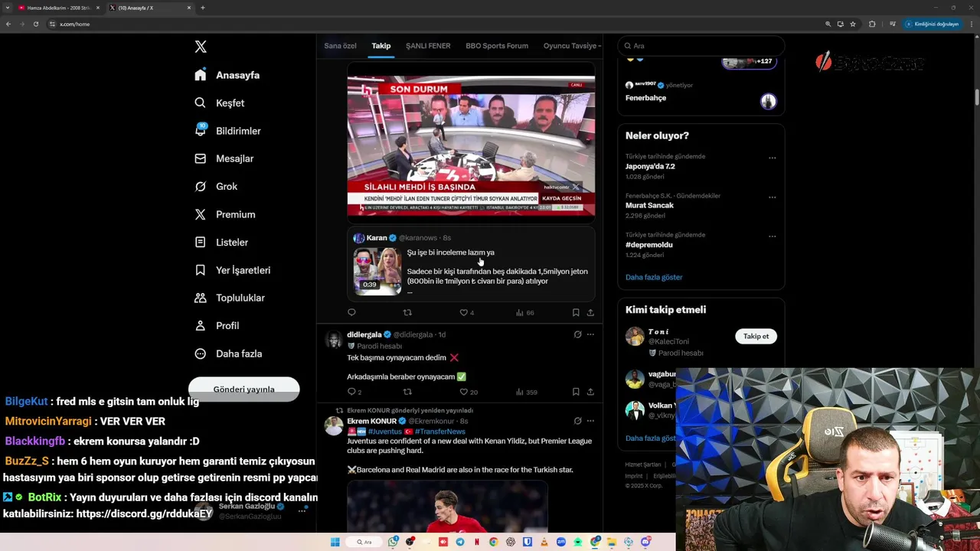Open Murat Sancak trend
The height and width of the screenshot is (551, 980).
tap(649, 205)
